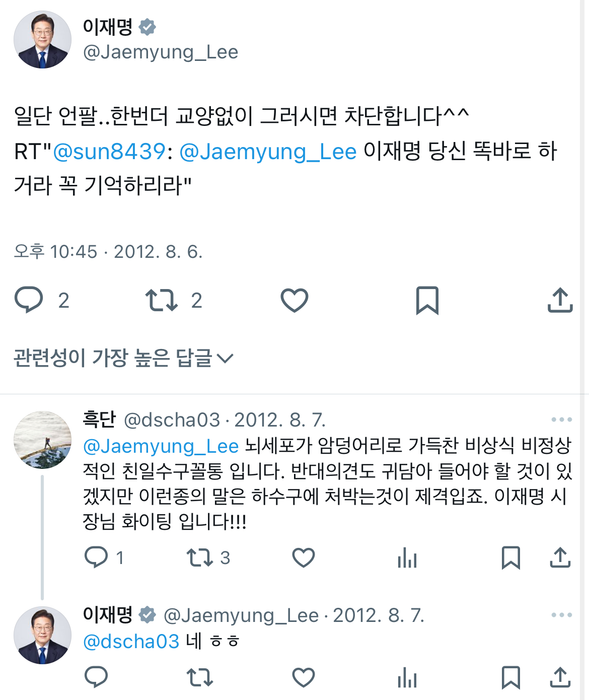Open more options for 흑단's reply

coord(562,419)
